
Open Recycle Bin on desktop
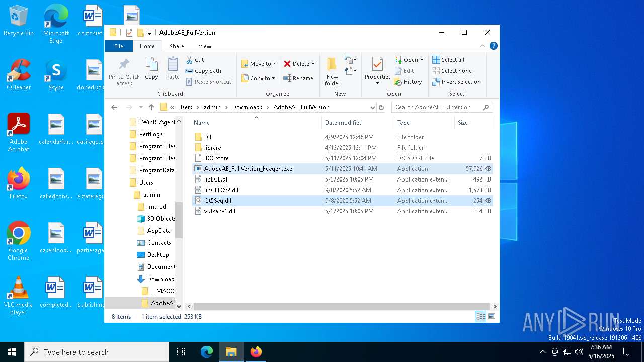click(18, 21)
